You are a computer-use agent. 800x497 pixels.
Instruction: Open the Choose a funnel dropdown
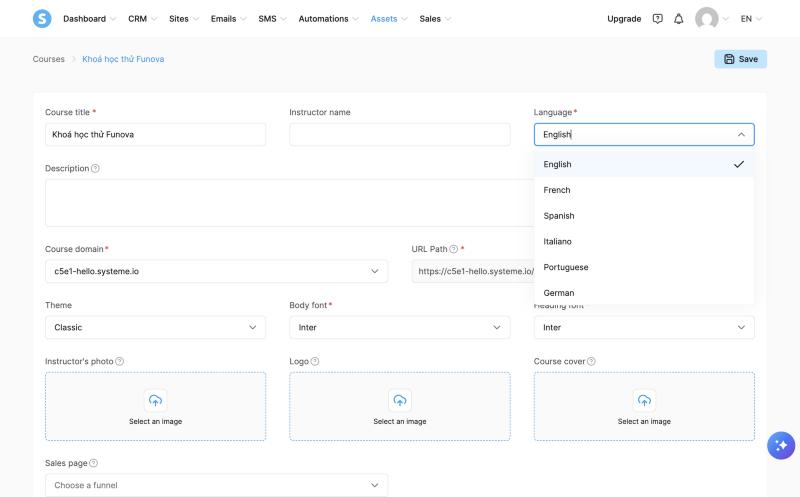(216, 485)
